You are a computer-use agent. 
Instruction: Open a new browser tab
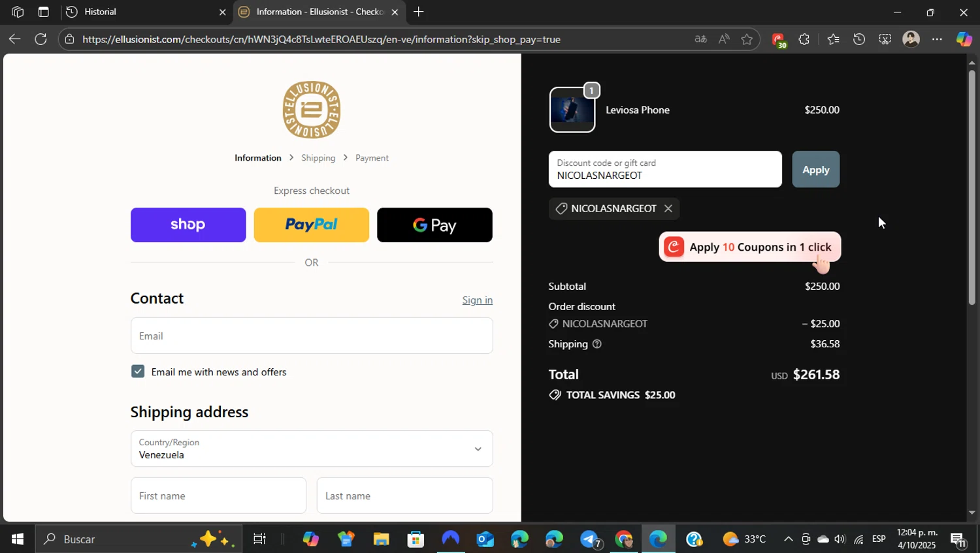click(x=419, y=12)
